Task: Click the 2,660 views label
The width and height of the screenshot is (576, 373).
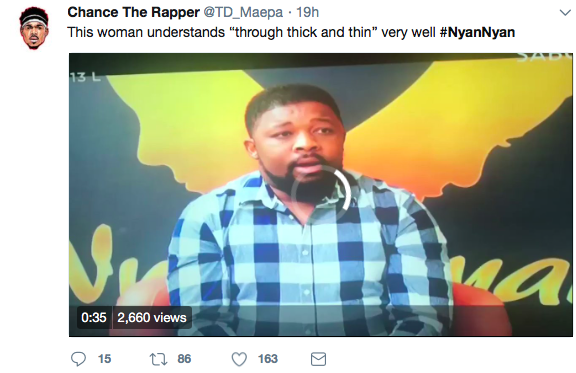Action: click(x=152, y=318)
